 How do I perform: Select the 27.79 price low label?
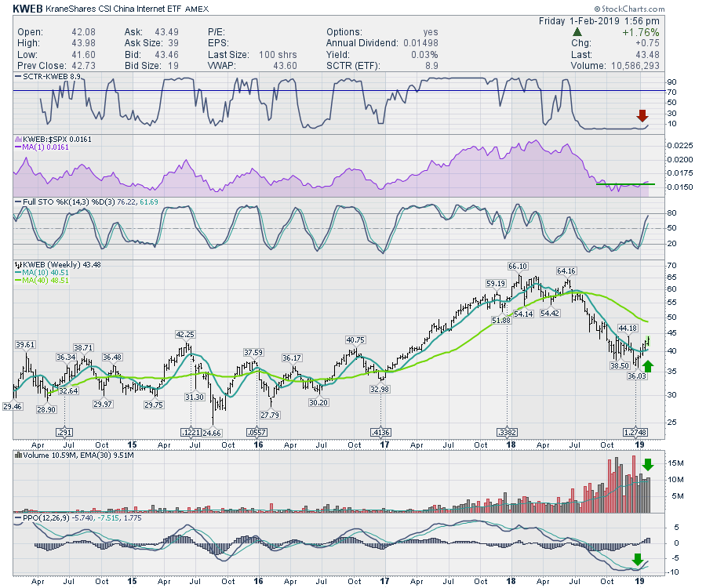pyautogui.click(x=270, y=415)
